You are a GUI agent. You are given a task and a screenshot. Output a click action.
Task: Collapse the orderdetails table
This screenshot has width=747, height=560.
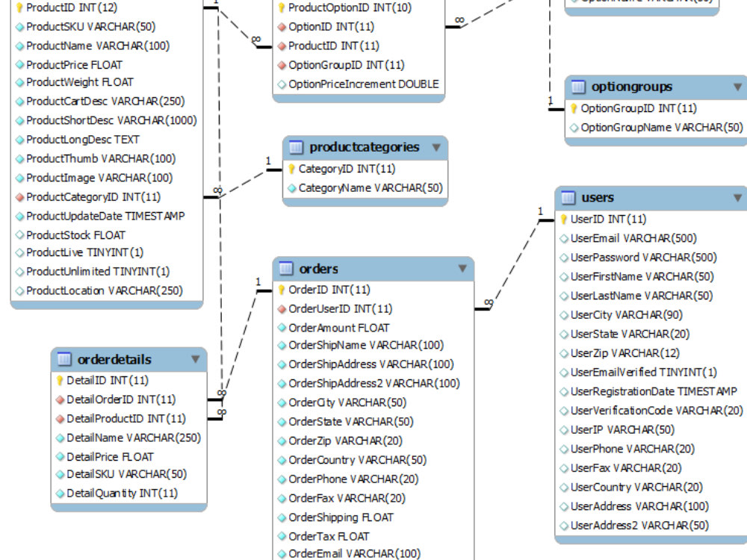[195, 359]
